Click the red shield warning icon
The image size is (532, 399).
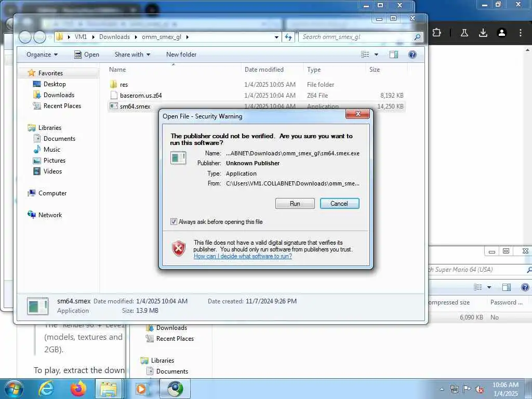(x=179, y=249)
